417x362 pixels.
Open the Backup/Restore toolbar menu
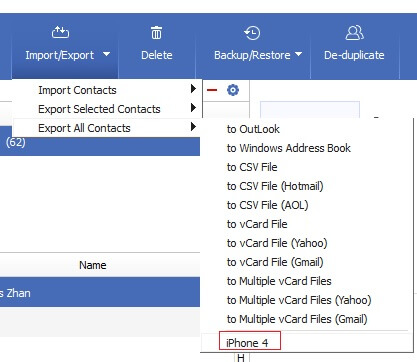tap(253, 46)
